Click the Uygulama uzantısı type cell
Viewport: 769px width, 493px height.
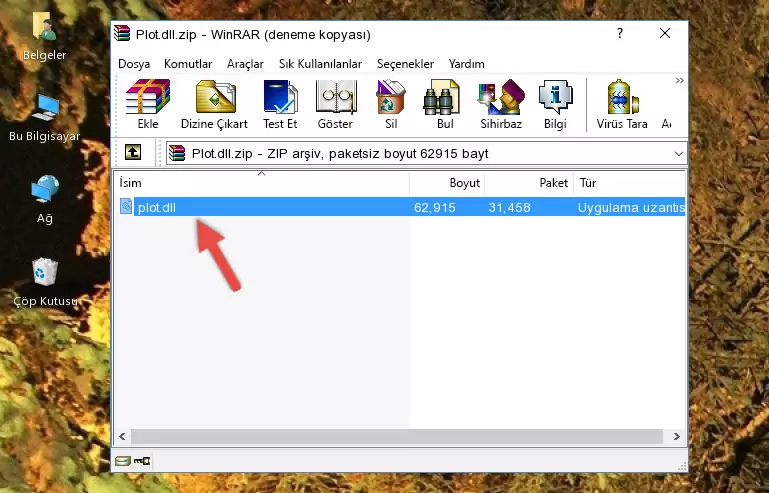pyautogui.click(x=631, y=208)
